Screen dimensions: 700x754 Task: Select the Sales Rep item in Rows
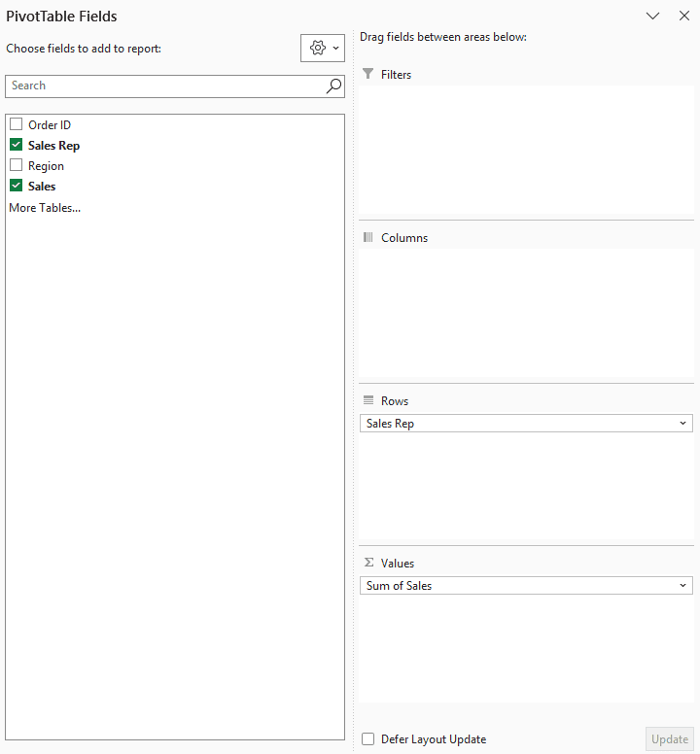coord(526,424)
